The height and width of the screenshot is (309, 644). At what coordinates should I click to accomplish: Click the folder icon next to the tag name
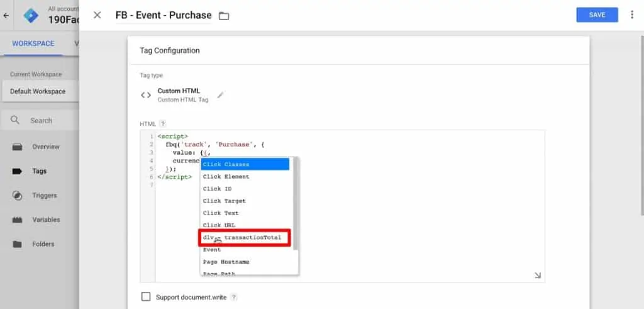[x=224, y=16]
